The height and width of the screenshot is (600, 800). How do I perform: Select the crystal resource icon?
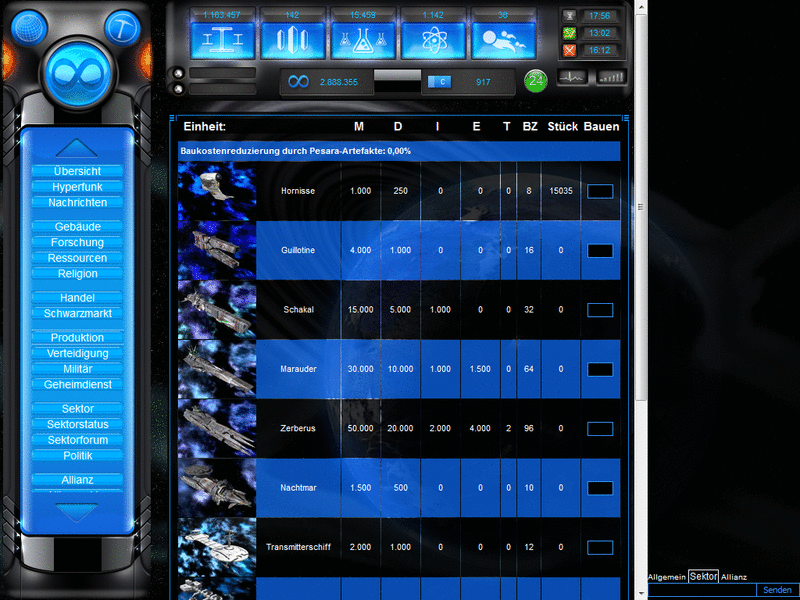[x=292, y=40]
